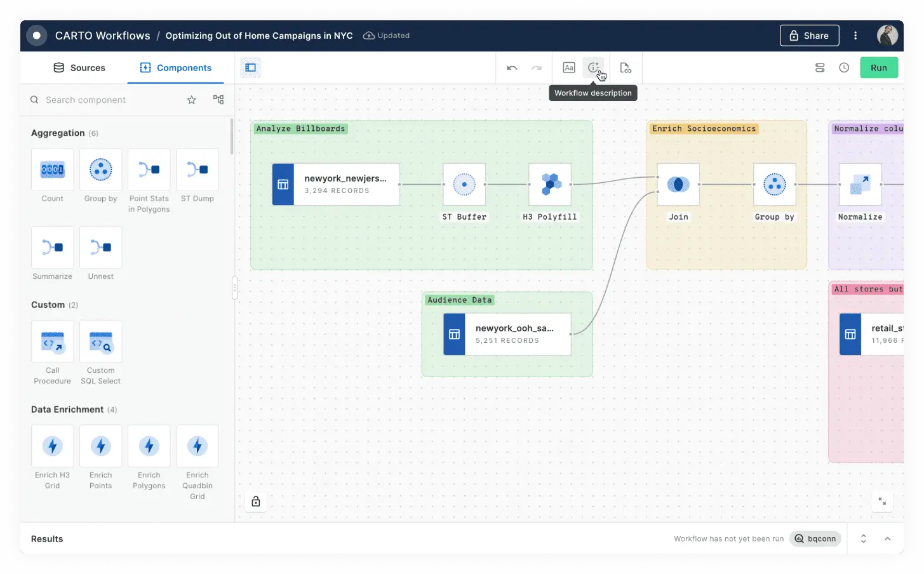The height and width of the screenshot is (574, 924).
Task: Toggle the canvas lock padlock
Action: [255, 501]
